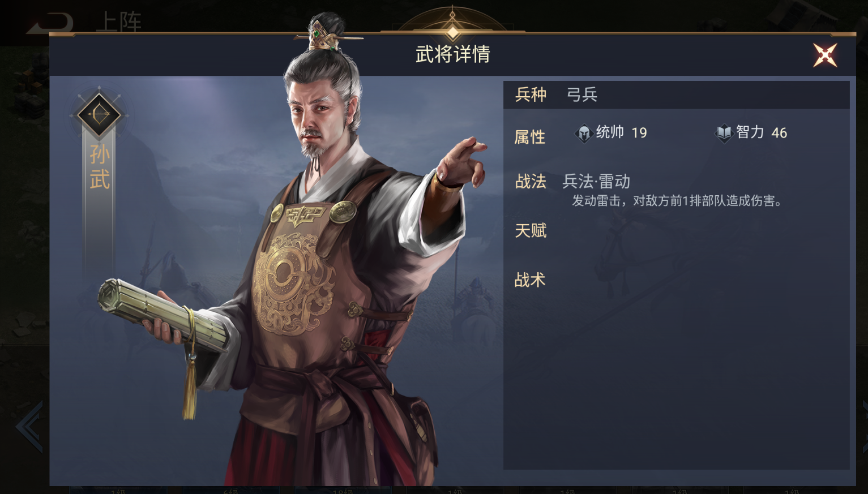Click the skill description 发动雷击 text

pyautogui.click(x=678, y=201)
